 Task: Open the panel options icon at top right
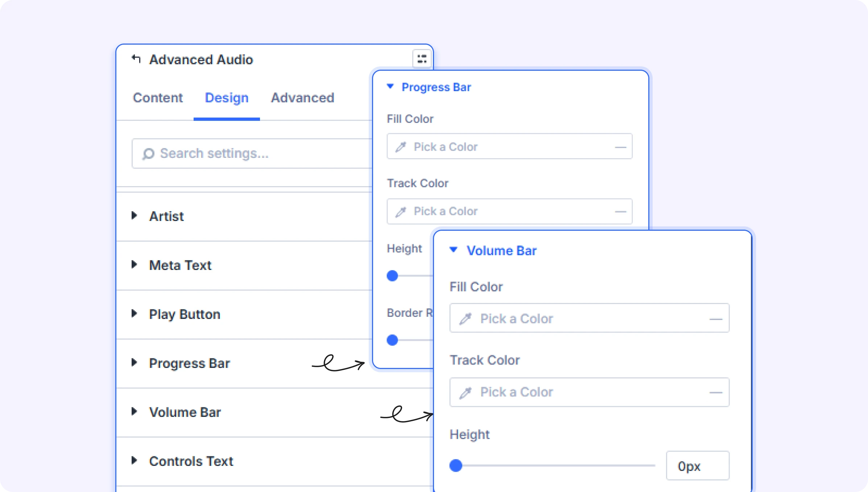coord(422,59)
